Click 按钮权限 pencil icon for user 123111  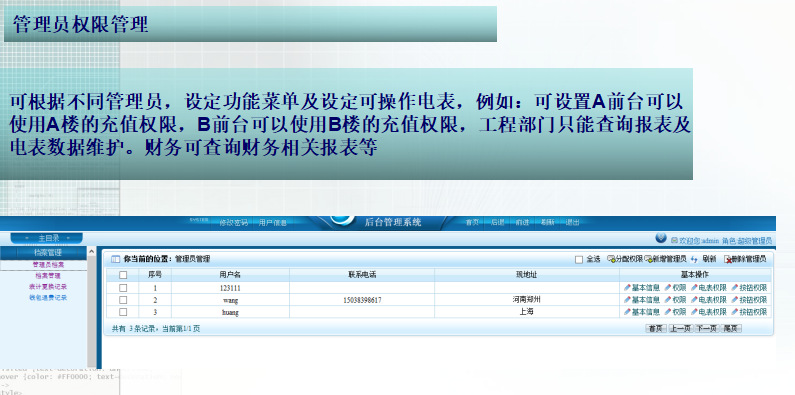pos(735,288)
